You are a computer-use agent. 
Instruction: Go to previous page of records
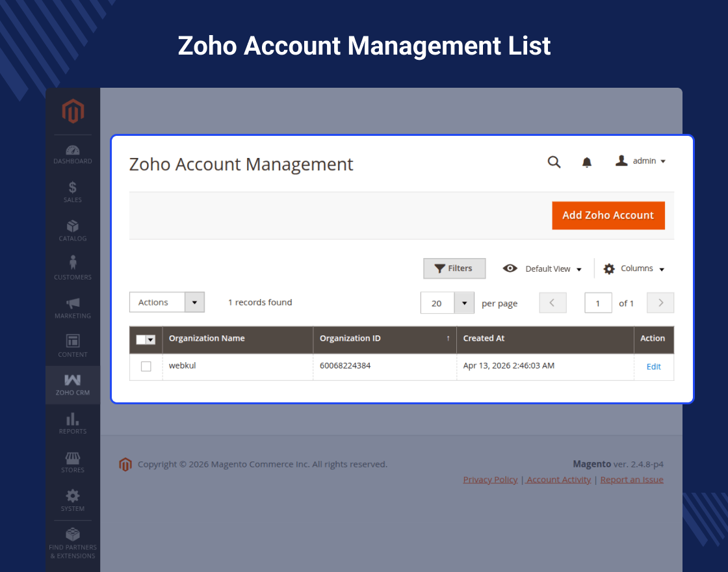tap(552, 303)
